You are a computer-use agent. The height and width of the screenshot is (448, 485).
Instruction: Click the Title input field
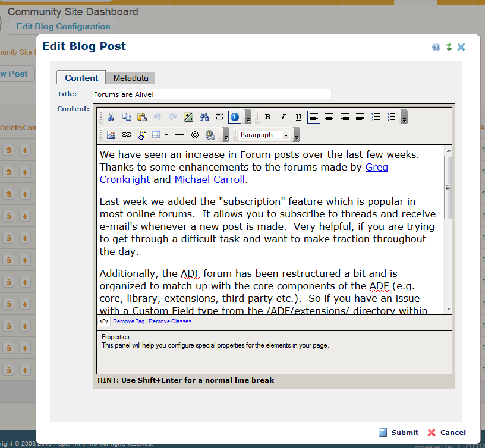[x=212, y=94]
